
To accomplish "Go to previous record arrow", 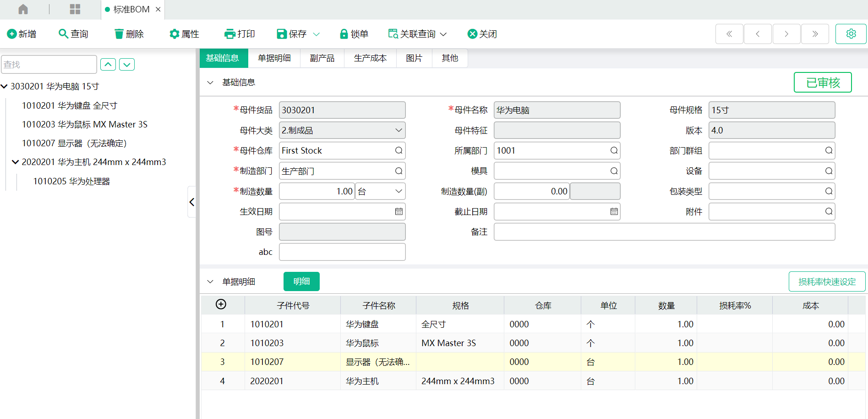I will [x=758, y=34].
